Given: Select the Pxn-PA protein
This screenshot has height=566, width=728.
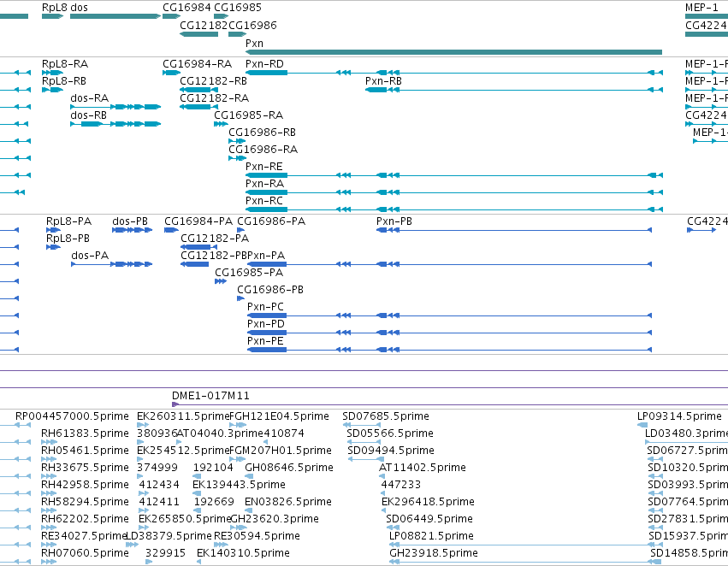Looking at the screenshot, I should click(x=449, y=264).
